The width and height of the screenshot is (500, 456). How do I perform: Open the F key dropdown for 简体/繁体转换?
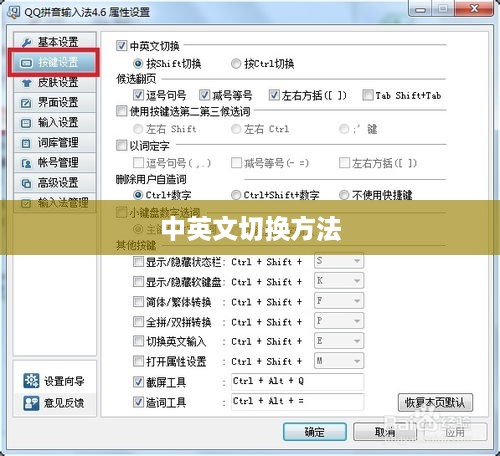click(x=339, y=301)
